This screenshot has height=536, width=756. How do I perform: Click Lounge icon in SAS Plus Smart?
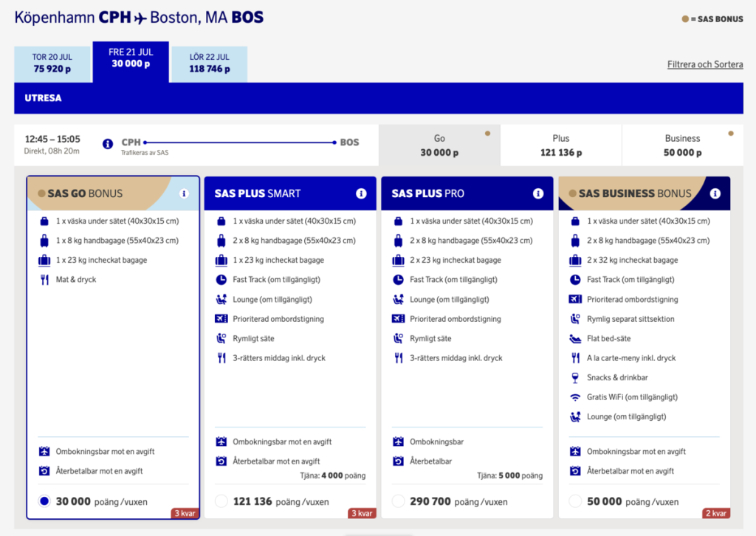(x=221, y=299)
